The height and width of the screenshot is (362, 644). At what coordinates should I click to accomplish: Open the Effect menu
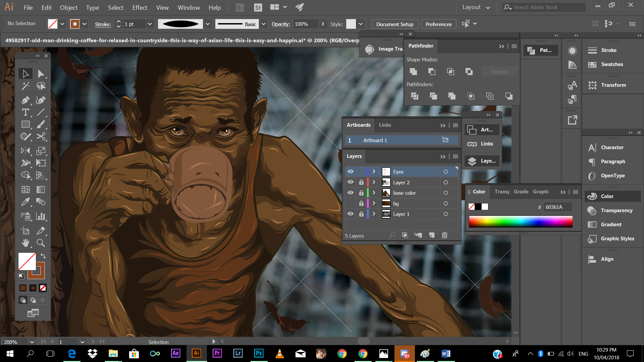pos(140,7)
